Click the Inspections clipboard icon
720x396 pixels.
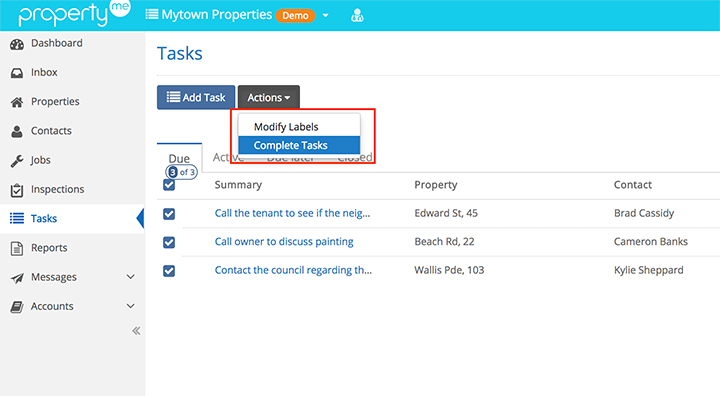pyautogui.click(x=17, y=190)
